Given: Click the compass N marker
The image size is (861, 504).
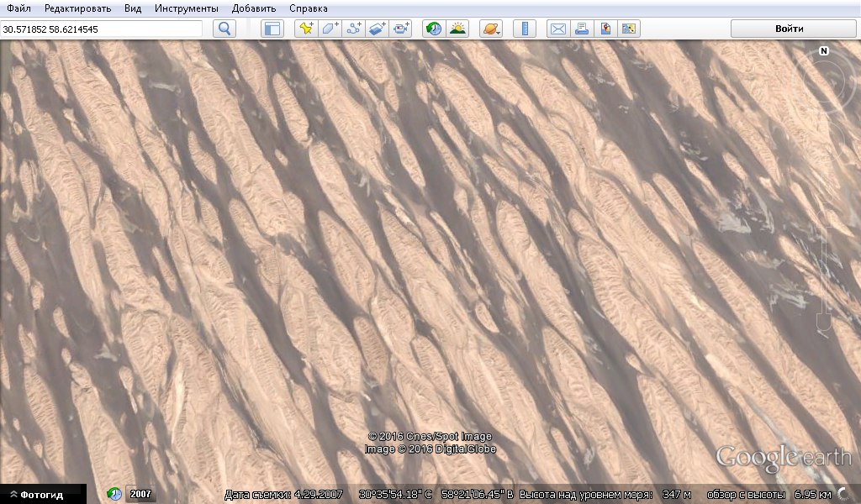Looking at the screenshot, I should coord(824,51).
